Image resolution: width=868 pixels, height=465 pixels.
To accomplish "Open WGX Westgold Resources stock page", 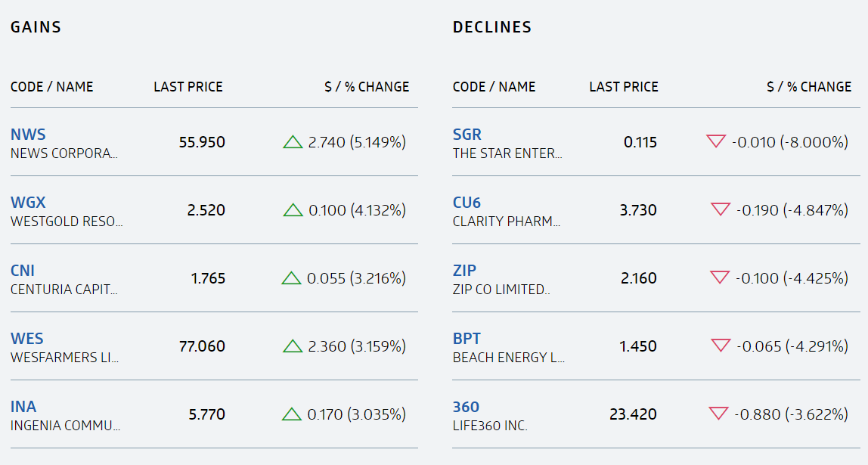I will pyautogui.click(x=28, y=203).
